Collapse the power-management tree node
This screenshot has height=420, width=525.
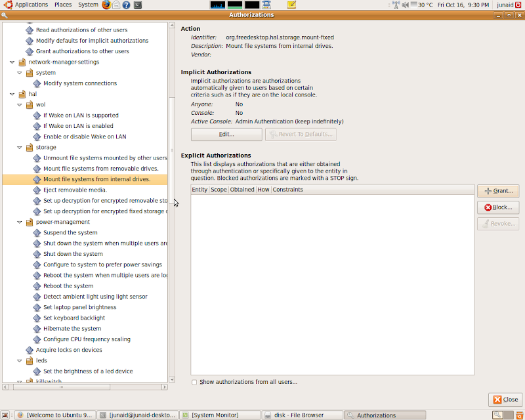[x=20, y=222]
